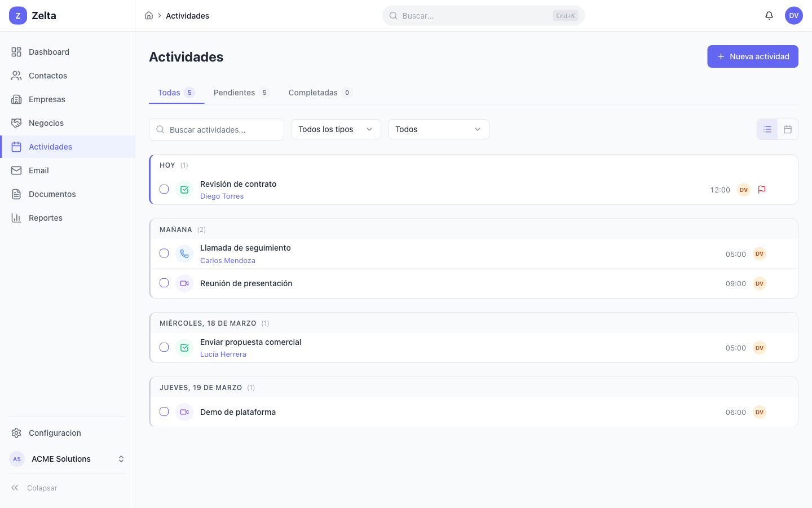This screenshot has height=508, width=812.
Task: Click the Nueva actividad button
Action: [x=753, y=56]
